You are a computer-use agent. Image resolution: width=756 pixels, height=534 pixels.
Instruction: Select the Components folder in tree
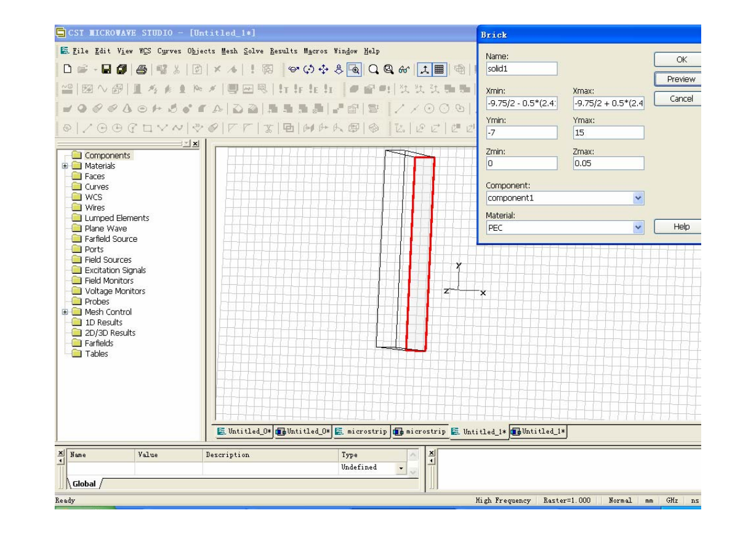point(102,156)
